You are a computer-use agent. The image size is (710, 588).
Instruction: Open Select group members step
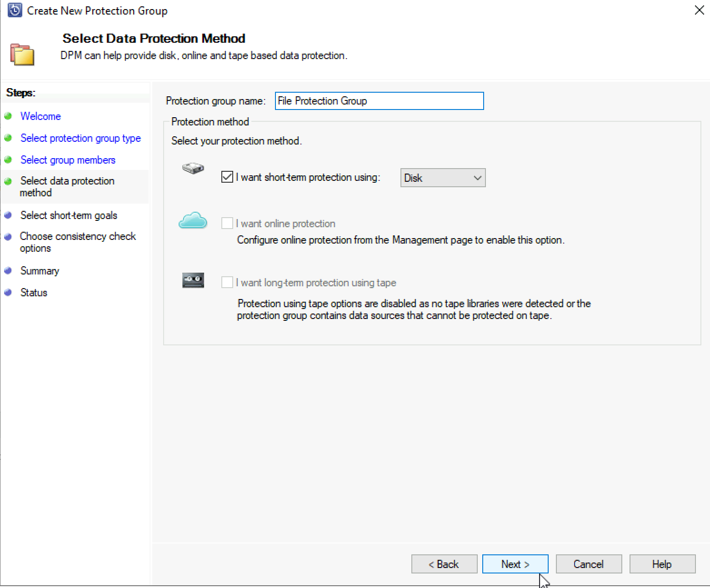[x=68, y=160]
